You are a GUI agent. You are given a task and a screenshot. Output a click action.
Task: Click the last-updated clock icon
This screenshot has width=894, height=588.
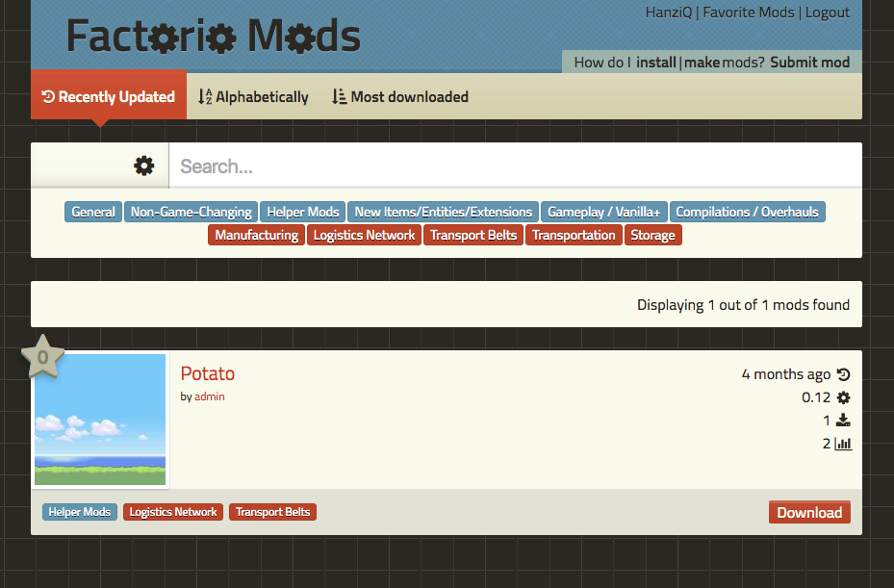pyautogui.click(x=843, y=374)
